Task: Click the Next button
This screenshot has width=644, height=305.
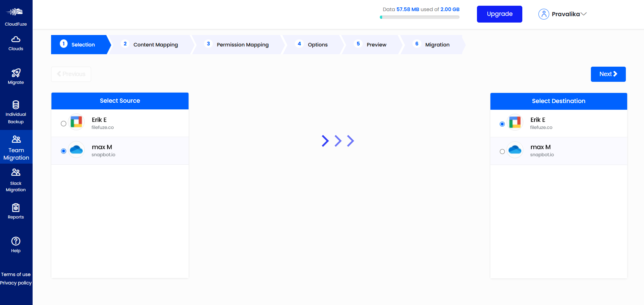Action: 608,74
